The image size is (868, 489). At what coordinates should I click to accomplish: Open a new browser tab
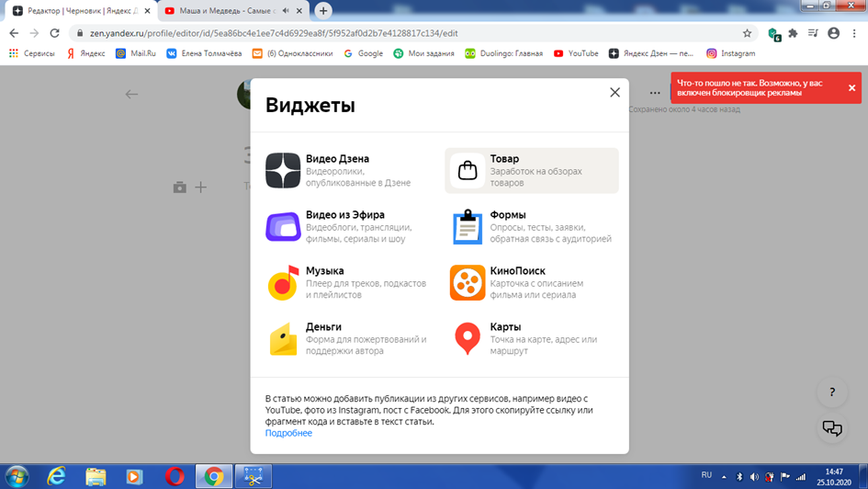pos(323,10)
